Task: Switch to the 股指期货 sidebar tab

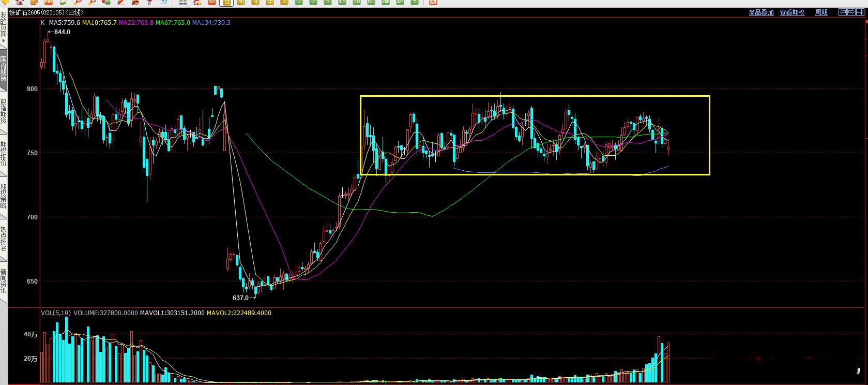Action: 3,111
